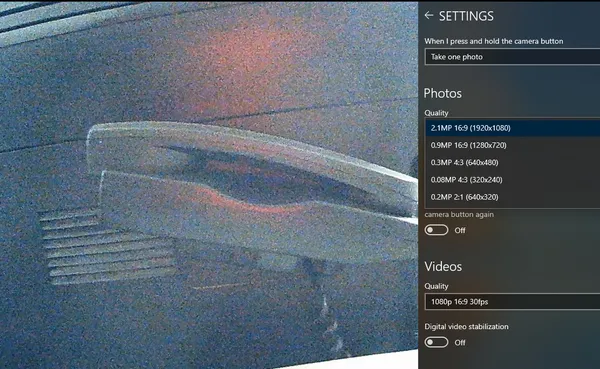Click the Off text beside the stabilization switch
This screenshot has width=600, height=369.
(460, 343)
